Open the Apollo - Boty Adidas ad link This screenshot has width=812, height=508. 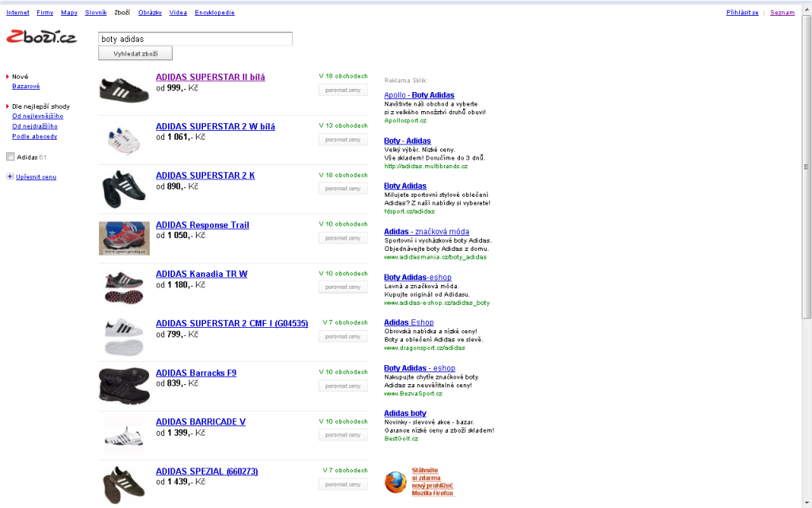tap(419, 95)
